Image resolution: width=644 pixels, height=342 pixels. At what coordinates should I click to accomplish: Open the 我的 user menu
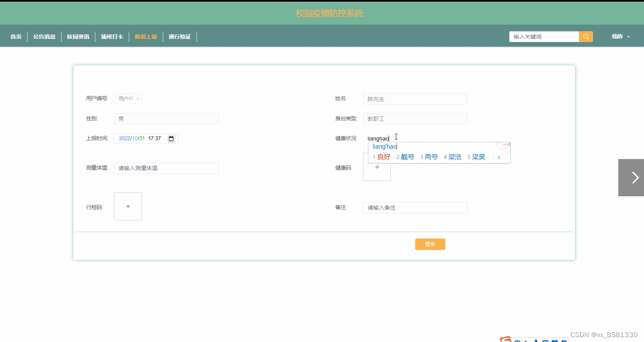point(621,37)
